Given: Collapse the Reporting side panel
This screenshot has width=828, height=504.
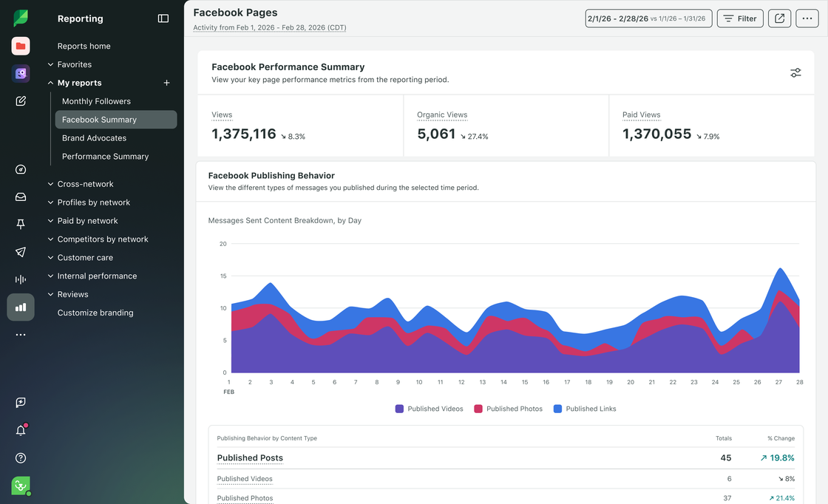Looking at the screenshot, I should [163, 18].
